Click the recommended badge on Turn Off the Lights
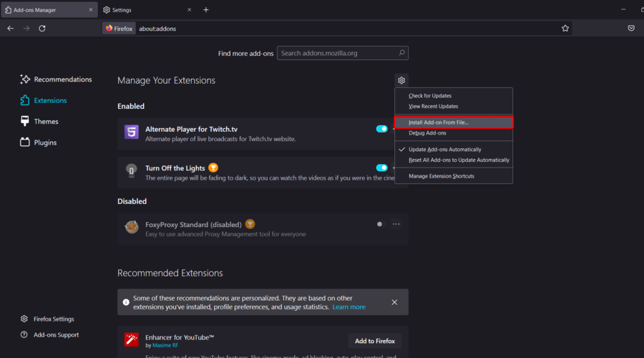 (213, 168)
